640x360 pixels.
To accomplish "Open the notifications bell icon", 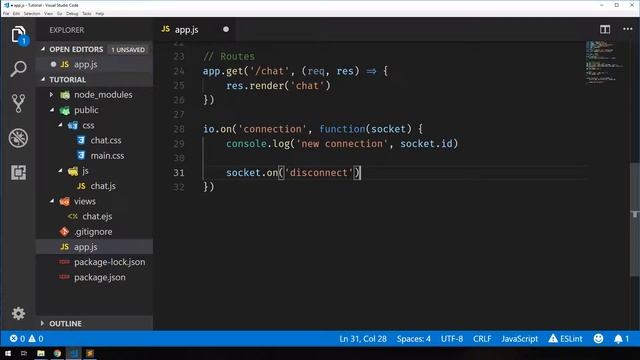I will pos(622,339).
